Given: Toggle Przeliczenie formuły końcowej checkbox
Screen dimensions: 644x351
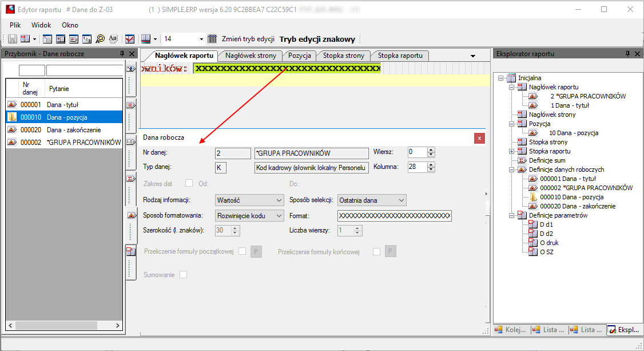Looking at the screenshot, I should [377, 251].
